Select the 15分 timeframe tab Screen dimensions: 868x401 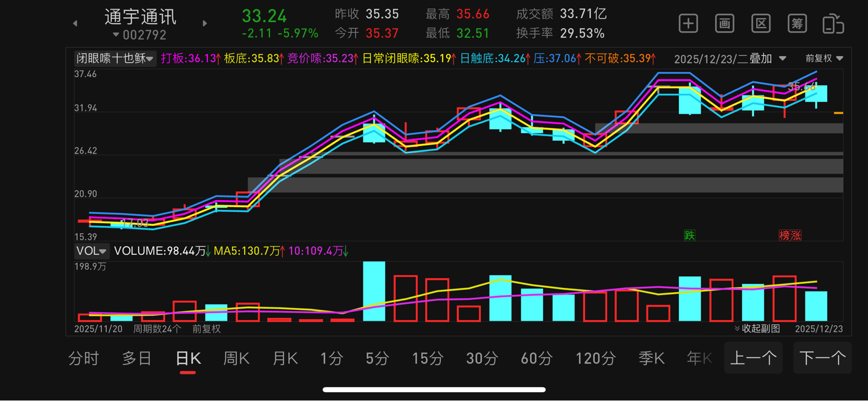pyautogui.click(x=428, y=358)
